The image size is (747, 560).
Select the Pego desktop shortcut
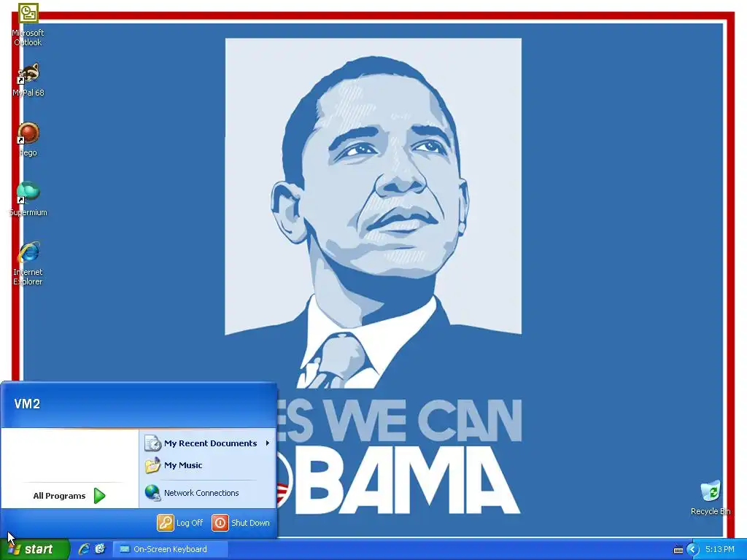[x=28, y=139]
